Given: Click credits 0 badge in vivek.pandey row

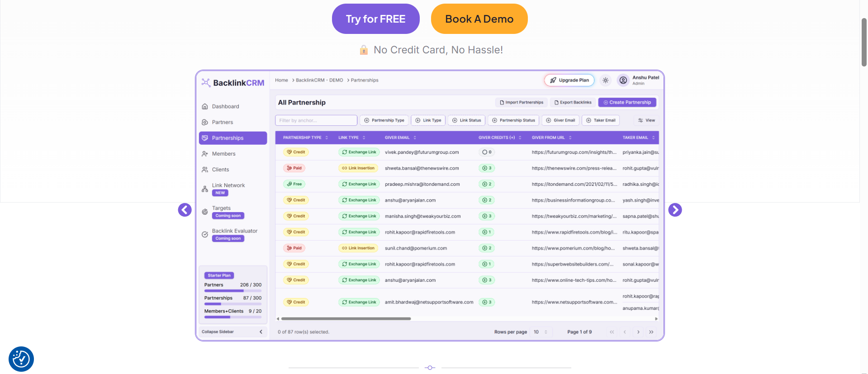Looking at the screenshot, I should (487, 152).
